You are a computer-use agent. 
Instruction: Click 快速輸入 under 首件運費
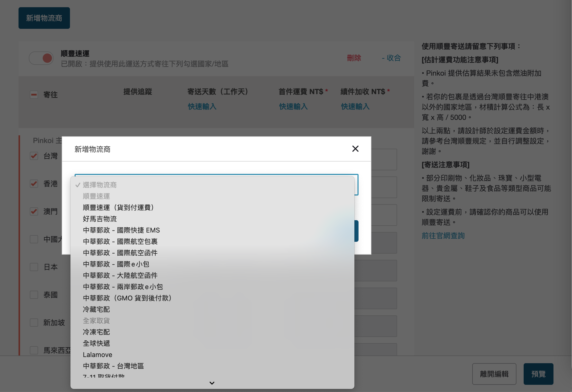293,106
